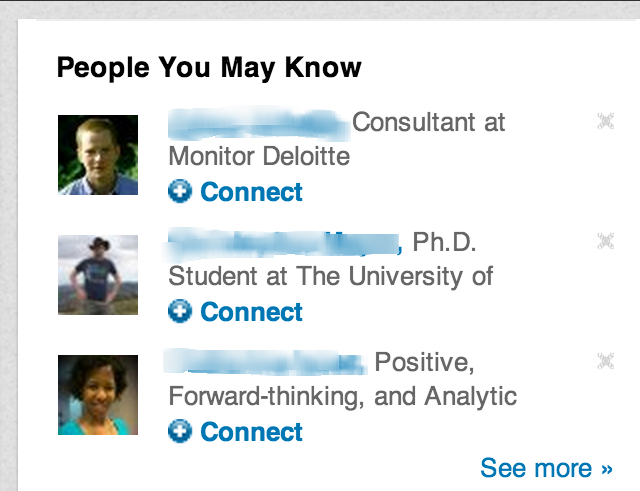Click the 'See more »' link

point(546,468)
